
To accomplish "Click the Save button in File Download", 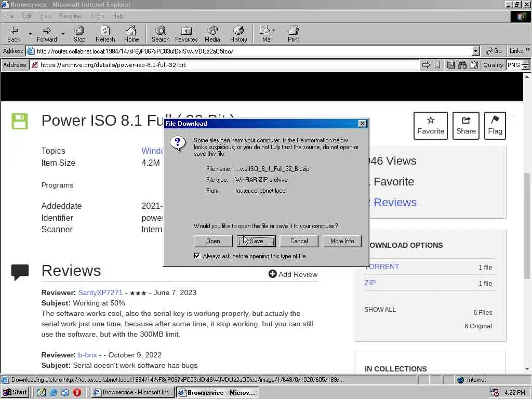I will click(x=256, y=241).
